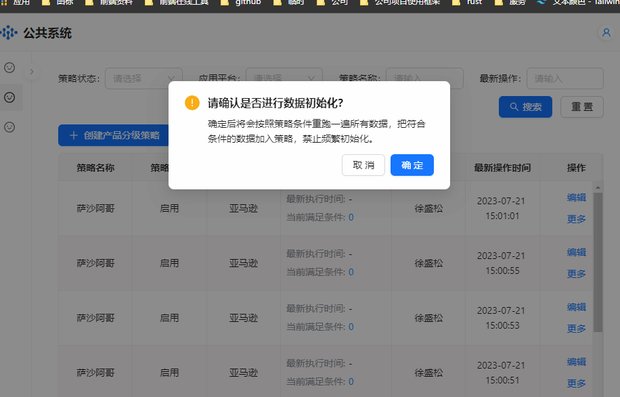The width and height of the screenshot is (620, 397).
Task: Click the 重置 button
Action: (x=582, y=107)
